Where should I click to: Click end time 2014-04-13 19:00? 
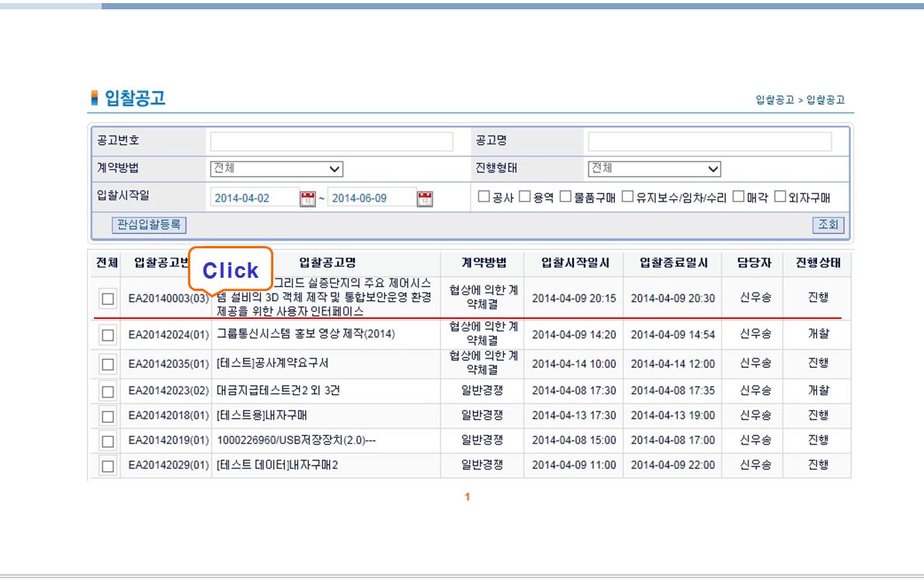[x=673, y=415]
